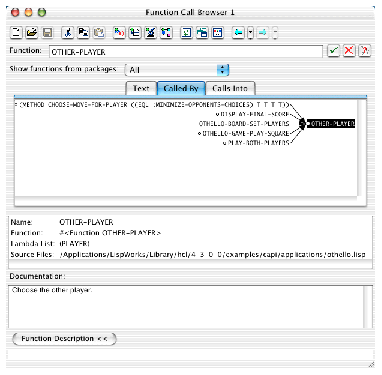Click the multicolored call-graph toolbar icon
Screen dimensions: 382x375
(x=166, y=32)
